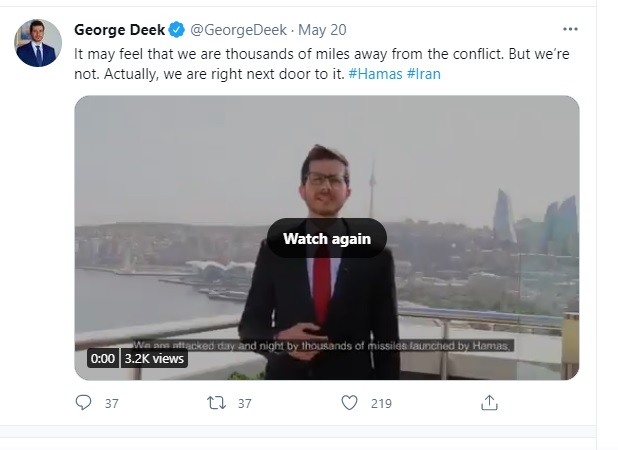Open the @GeorgeDeek handle link
The image size is (618, 450).
(238, 30)
